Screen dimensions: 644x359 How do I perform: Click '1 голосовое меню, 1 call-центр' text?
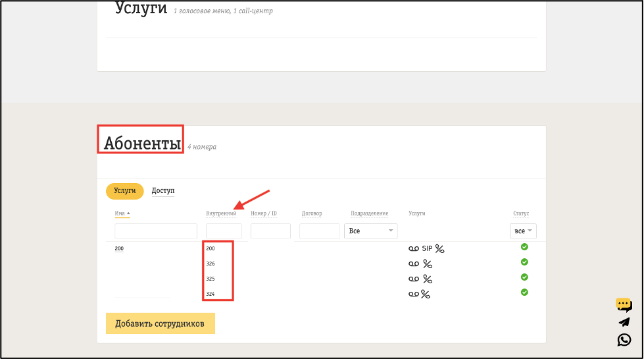coord(223,11)
